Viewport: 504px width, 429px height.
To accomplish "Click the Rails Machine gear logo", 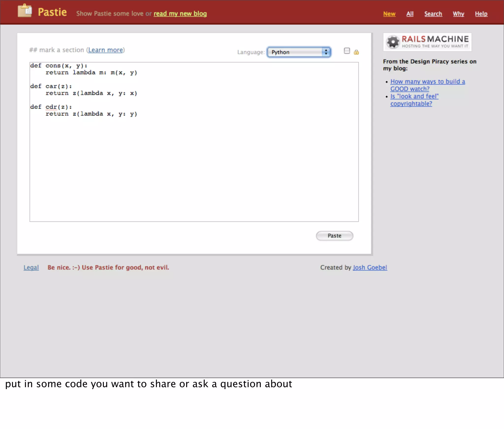I will 393,42.
